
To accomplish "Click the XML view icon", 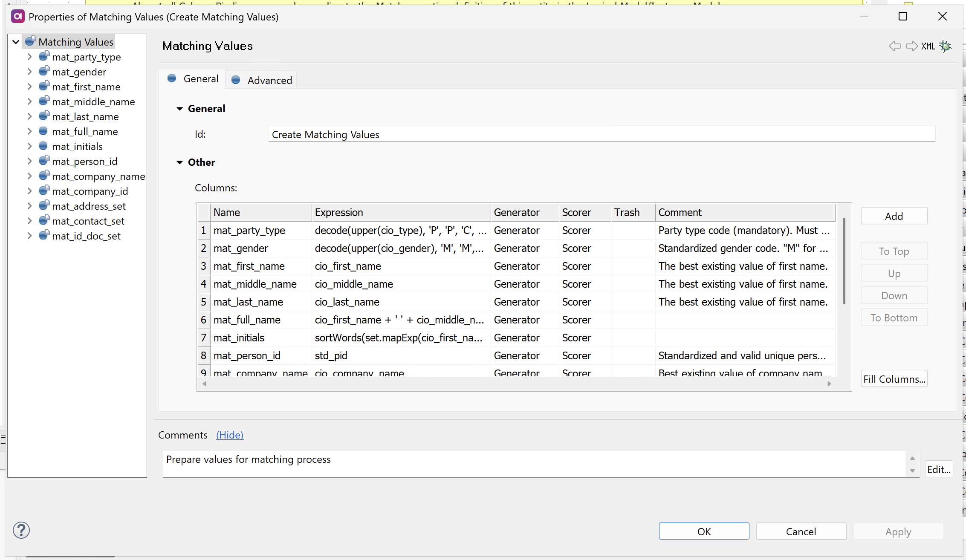I will 928,46.
